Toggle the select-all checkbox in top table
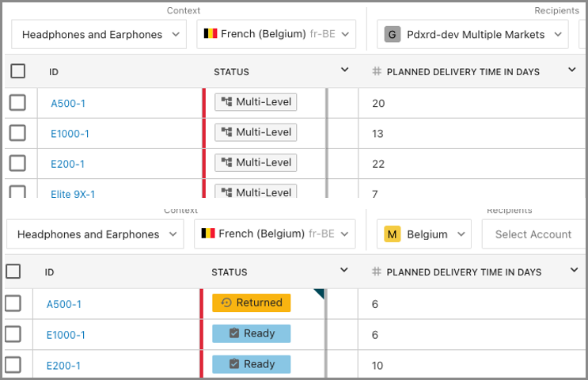588x380 pixels. coord(17,71)
